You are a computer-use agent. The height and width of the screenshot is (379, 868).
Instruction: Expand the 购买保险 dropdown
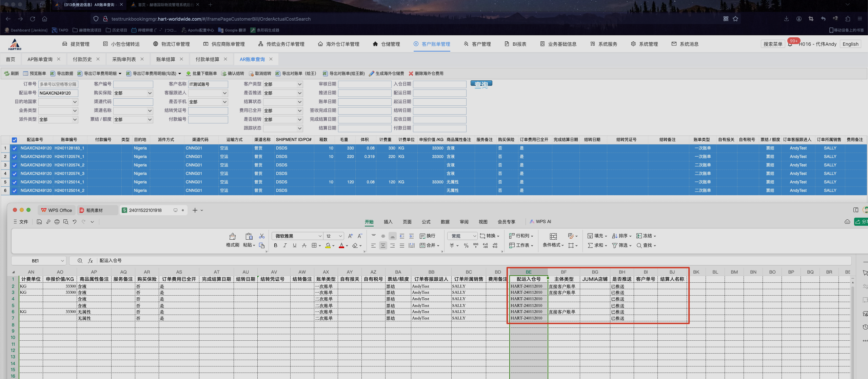tap(133, 93)
